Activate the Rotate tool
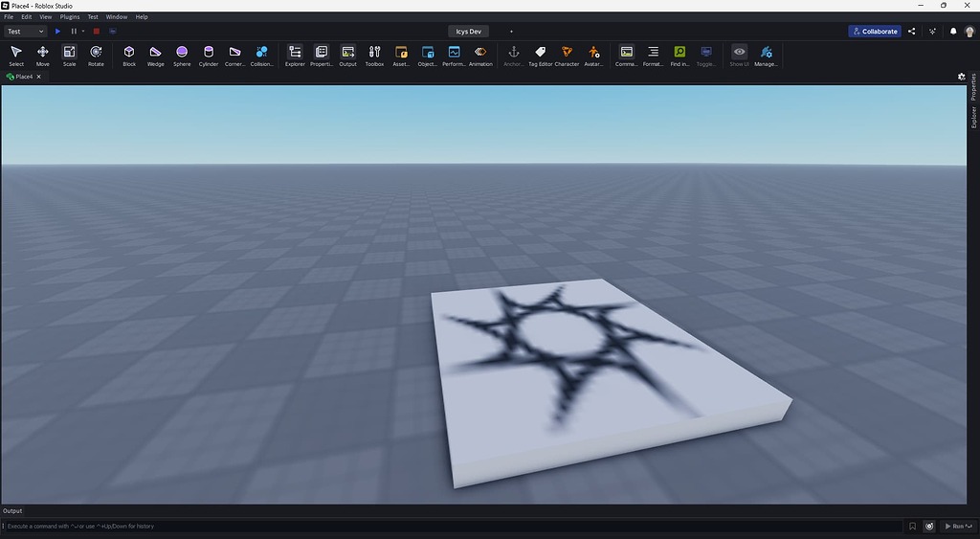The height and width of the screenshot is (539, 980). (96, 56)
